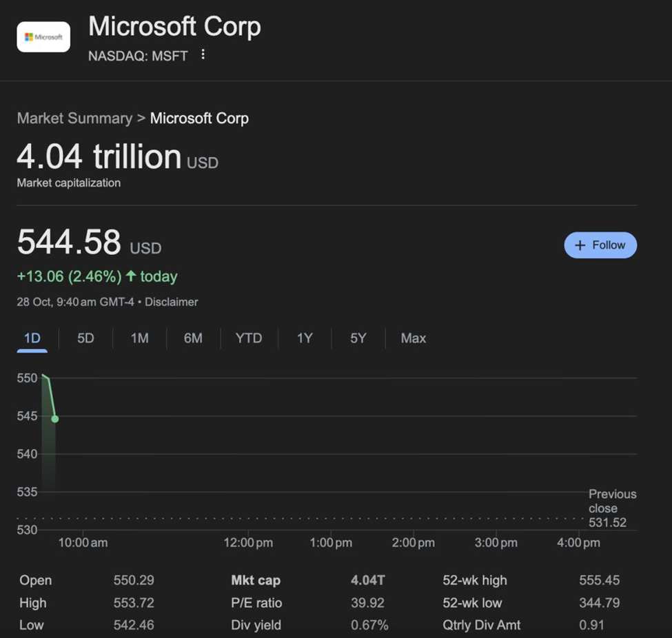
Task: Click the P/E ratio stat label
Action: click(256, 603)
